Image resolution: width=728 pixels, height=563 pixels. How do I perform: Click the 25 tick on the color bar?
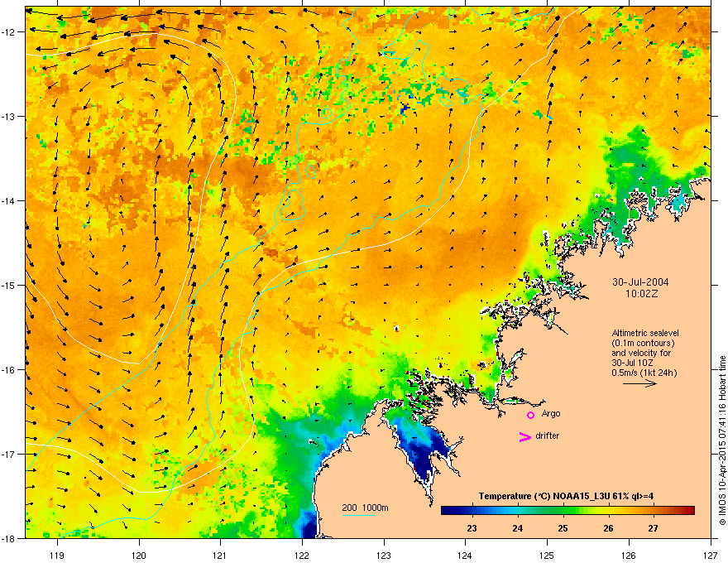point(563,528)
